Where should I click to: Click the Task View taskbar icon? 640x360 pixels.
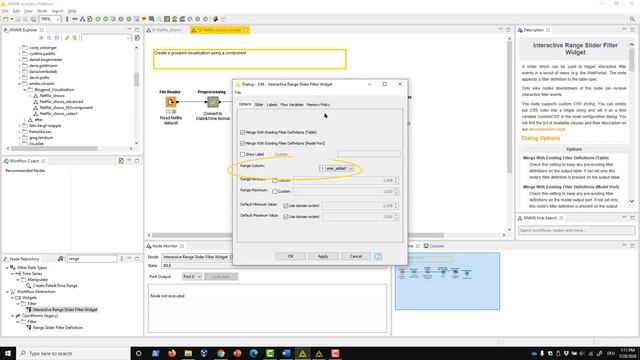138,353
